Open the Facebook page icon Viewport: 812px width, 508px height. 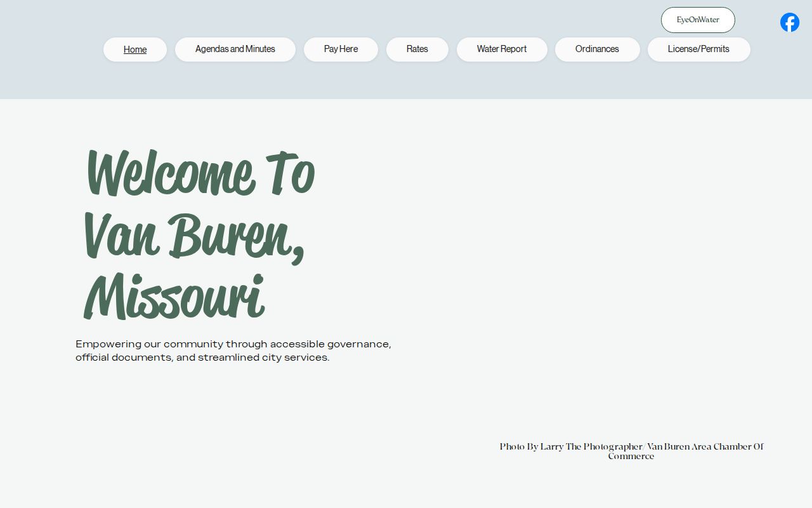tap(790, 22)
